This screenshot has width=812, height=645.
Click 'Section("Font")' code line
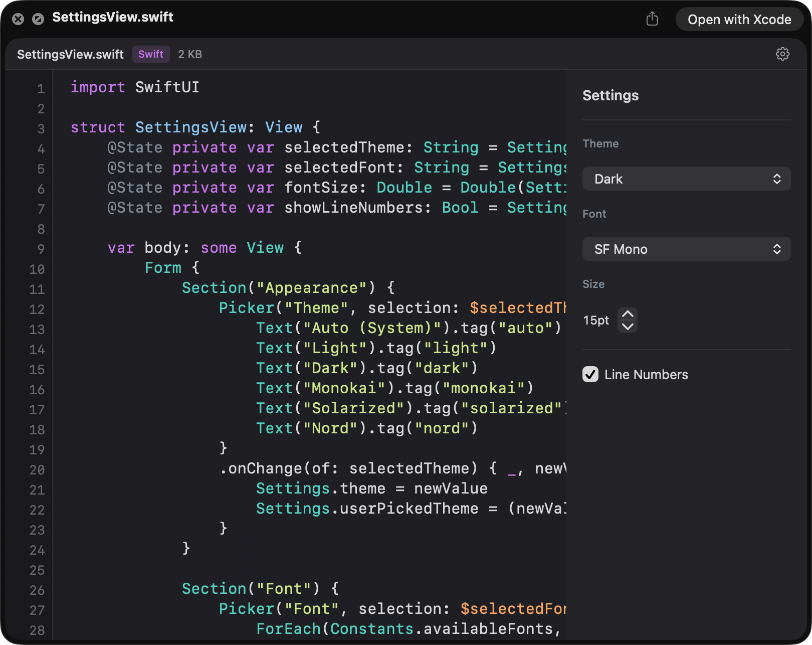tap(261, 589)
